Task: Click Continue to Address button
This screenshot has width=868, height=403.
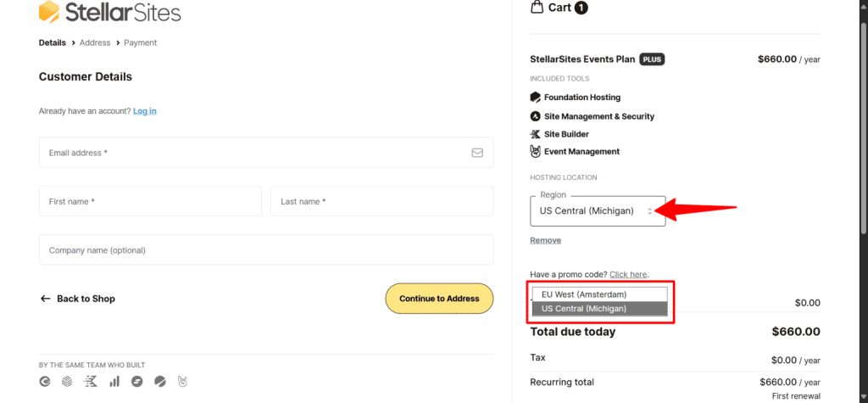Action: pyautogui.click(x=439, y=299)
